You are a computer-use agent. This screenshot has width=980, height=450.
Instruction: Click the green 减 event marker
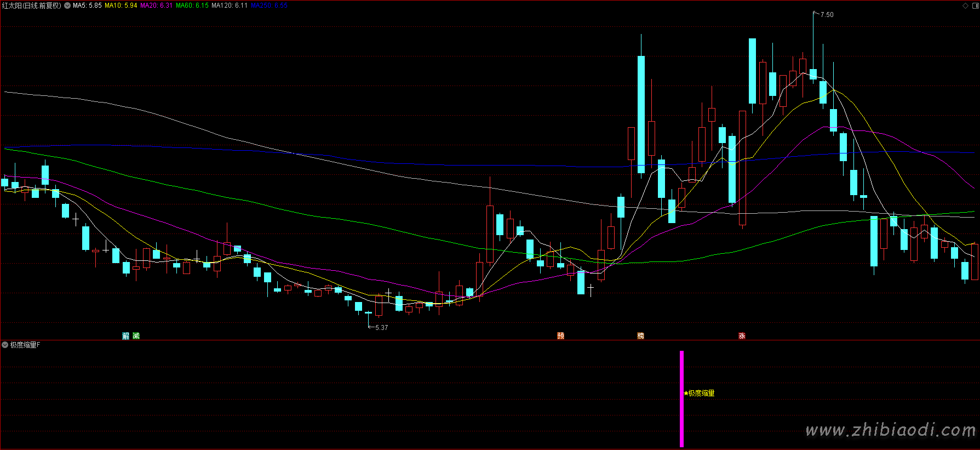(136, 335)
